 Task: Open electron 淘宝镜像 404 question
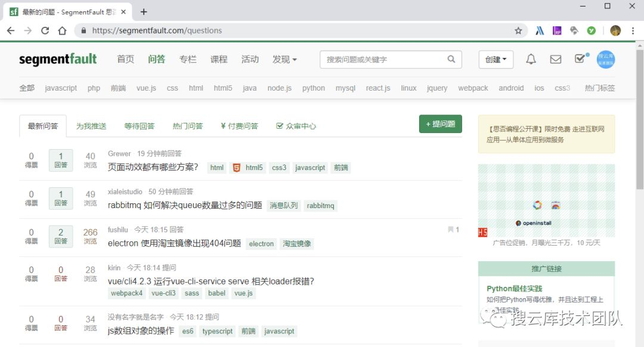click(174, 243)
